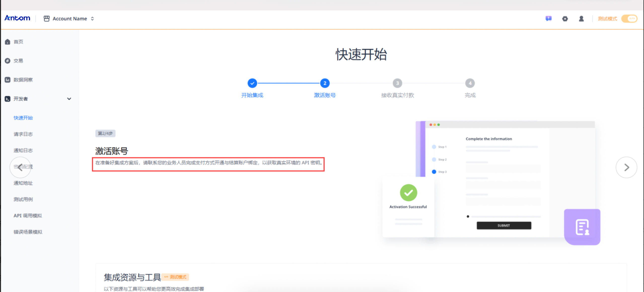Collapse the 开发者 developer menu chevron
This screenshot has width=644, height=292.
click(x=69, y=99)
